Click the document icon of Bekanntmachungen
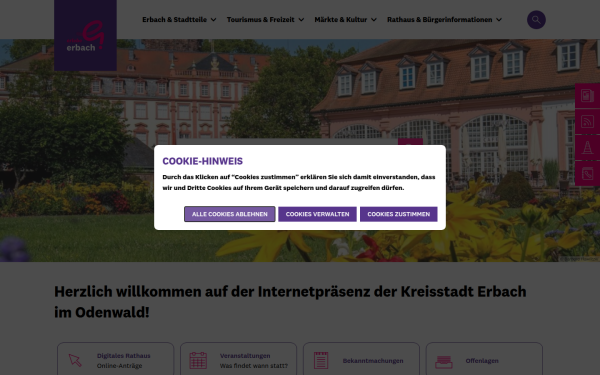The height and width of the screenshot is (375, 600). [x=321, y=360]
